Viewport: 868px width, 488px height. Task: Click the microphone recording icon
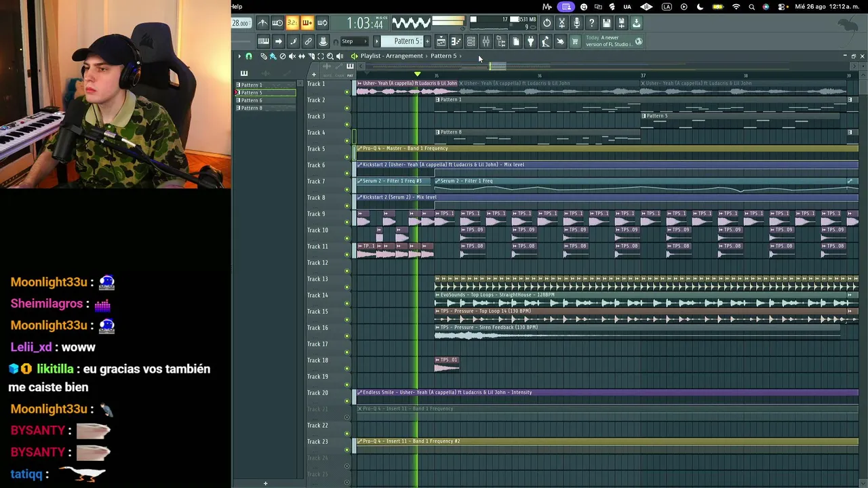576,23
